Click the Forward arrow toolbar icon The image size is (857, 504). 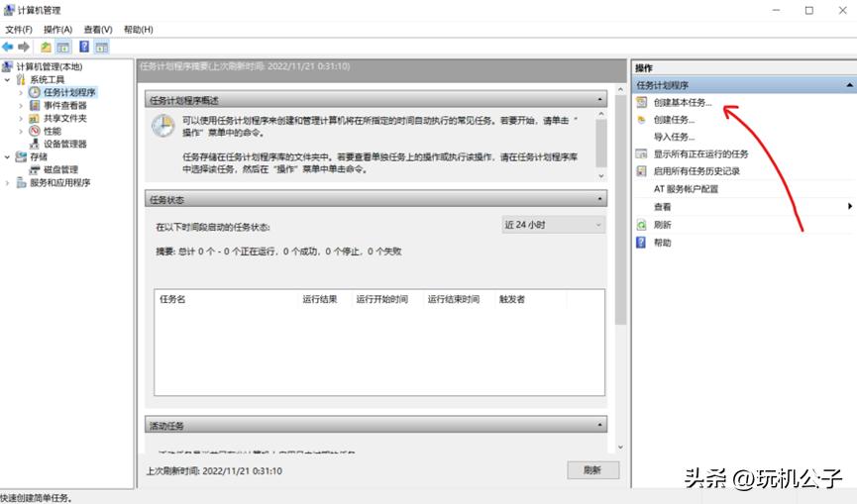coord(24,47)
